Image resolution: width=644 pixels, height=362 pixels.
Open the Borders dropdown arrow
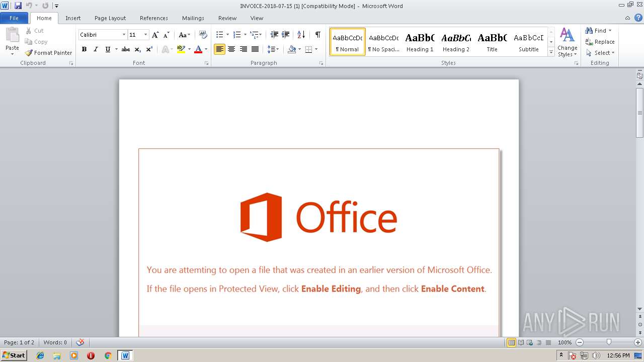(316, 49)
